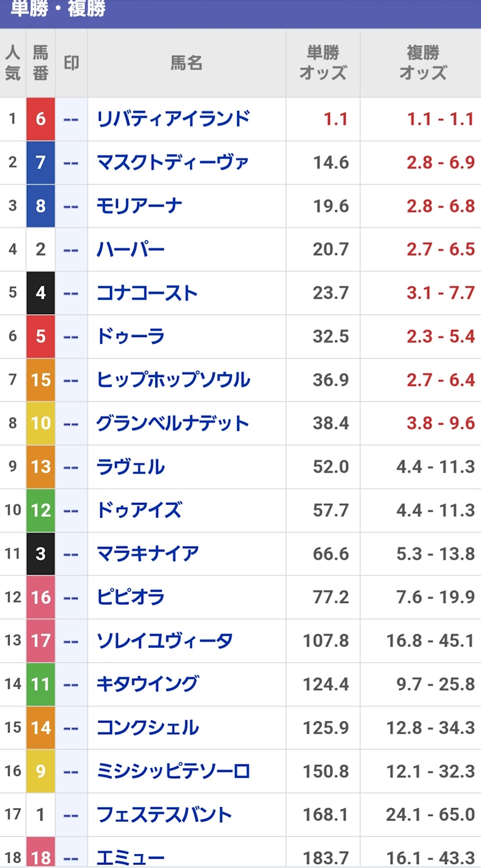The height and width of the screenshot is (868, 481).
Task: Open mark selector in ハーパー row
Action: pyautogui.click(x=71, y=249)
